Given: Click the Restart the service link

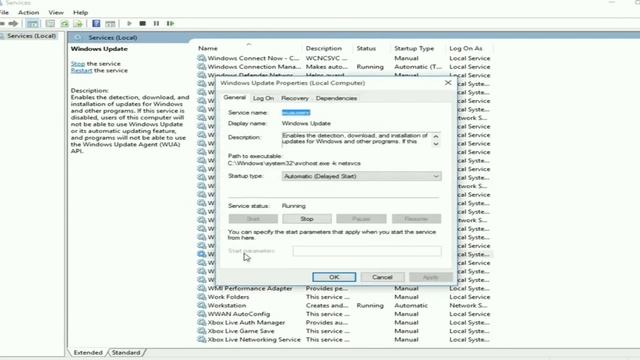Looking at the screenshot, I should click(x=81, y=70).
